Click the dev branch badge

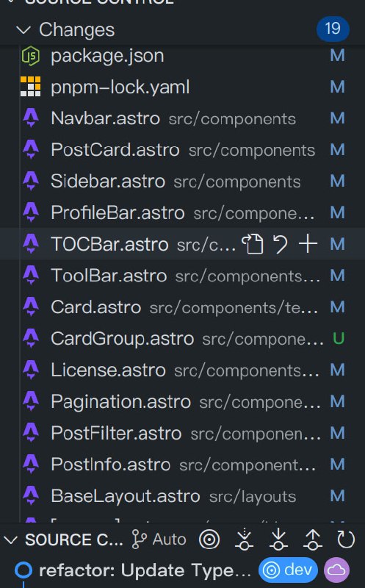[x=288, y=570]
